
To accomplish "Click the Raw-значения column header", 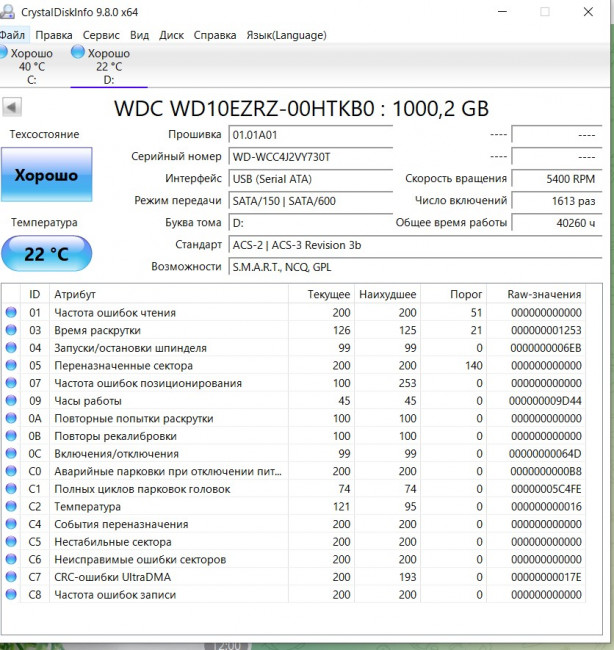I will [x=536, y=294].
